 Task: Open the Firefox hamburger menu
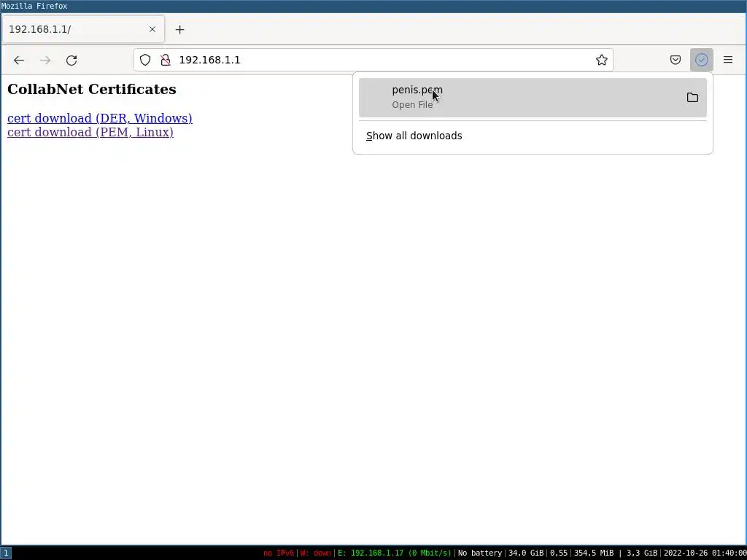click(728, 60)
